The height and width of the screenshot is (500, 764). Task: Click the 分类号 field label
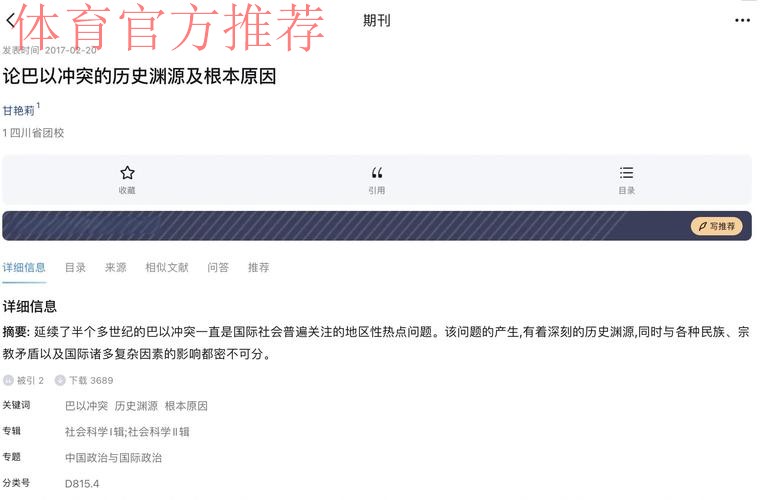pyautogui.click(x=16, y=483)
